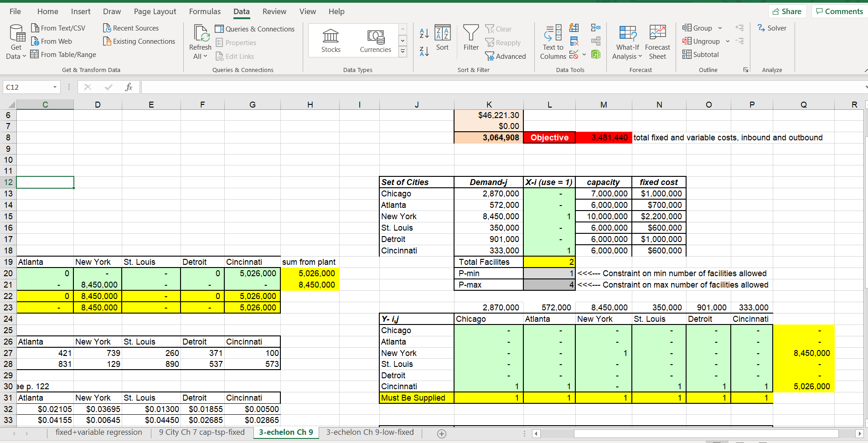Click Remove Duplicates icon
868x443 pixels.
click(574, 41)
